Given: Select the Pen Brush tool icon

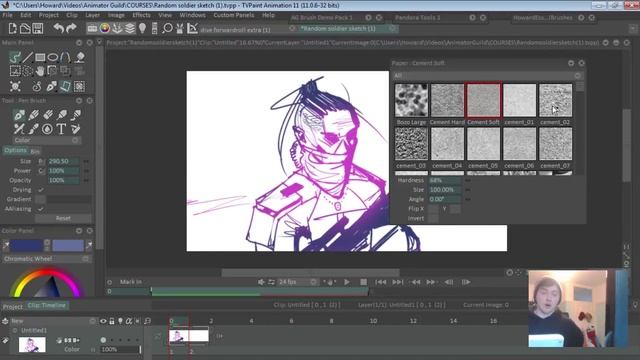Looking at the screenshot, I should pos(19,115).
